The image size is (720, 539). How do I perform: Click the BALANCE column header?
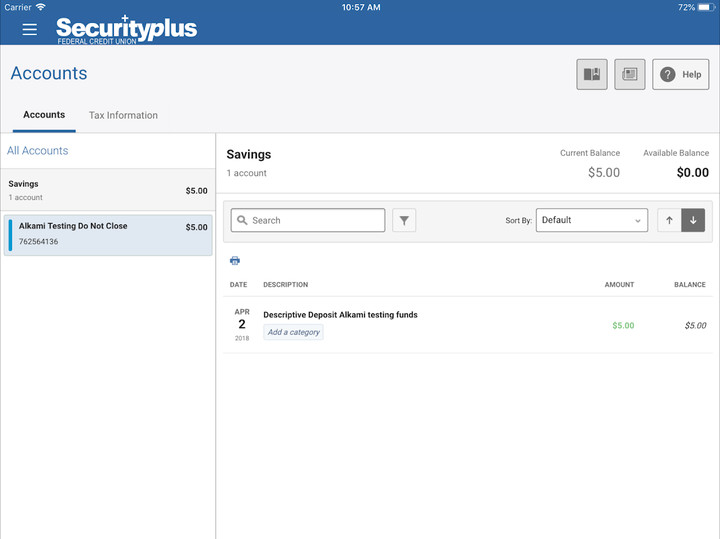(690, 285)
